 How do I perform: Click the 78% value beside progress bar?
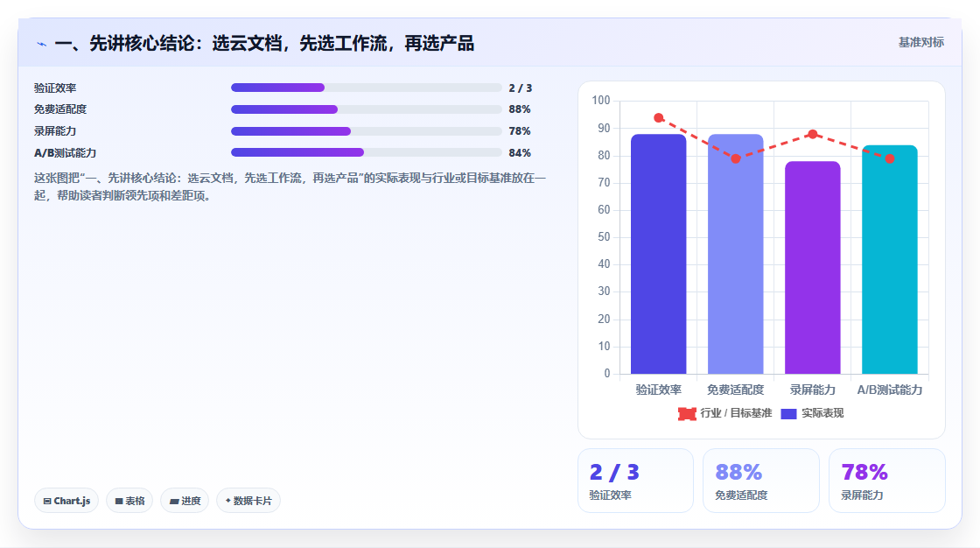(520, 131)
